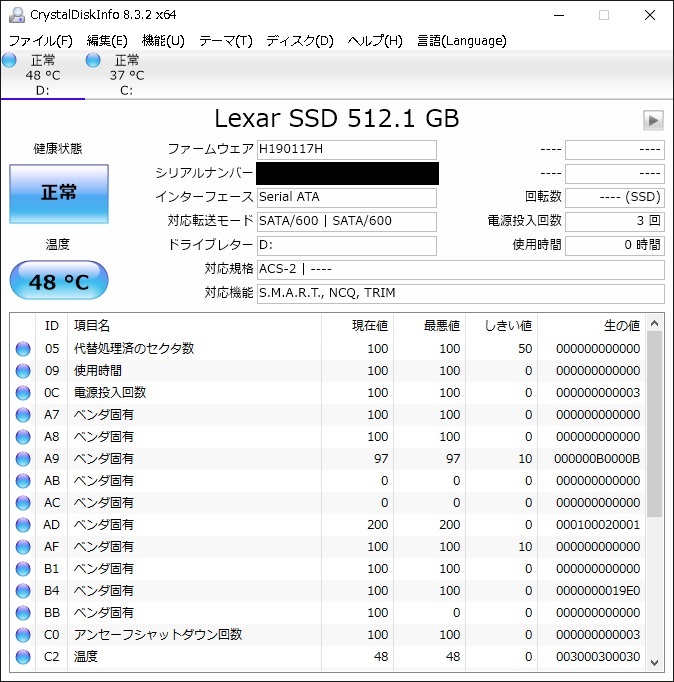
Task: Click the C: drive status orb in the disk tab bar
Action: [93, 60]
